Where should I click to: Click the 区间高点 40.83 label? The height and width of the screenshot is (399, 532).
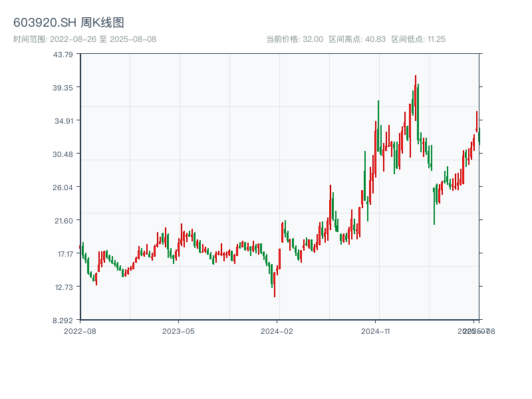pyautogui.click(x=357, y=39)
